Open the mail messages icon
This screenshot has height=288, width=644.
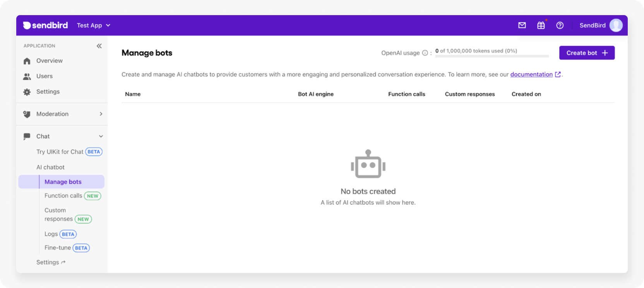(522, 26)
